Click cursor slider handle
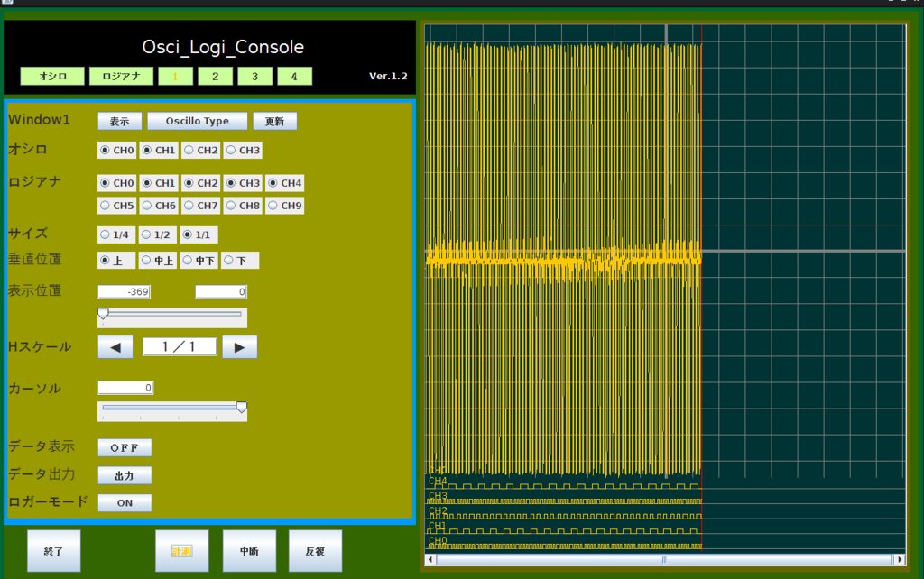The height and width of the screenshot is (579, 924). [x=241, y=407]
